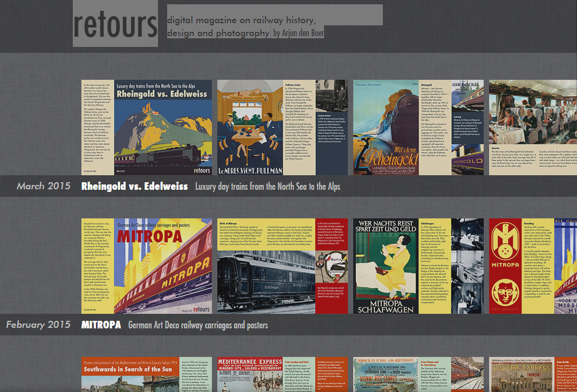Open the MITROPA cover thumbnail
Image resolution: width=577 pixels, height=392 pixels.
pos(147,266)
